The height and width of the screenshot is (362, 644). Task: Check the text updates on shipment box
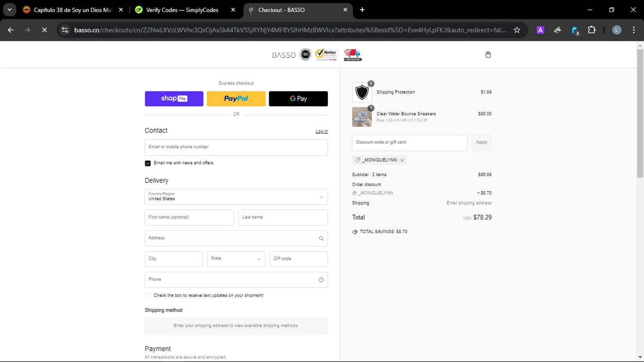tap(148, 296)
